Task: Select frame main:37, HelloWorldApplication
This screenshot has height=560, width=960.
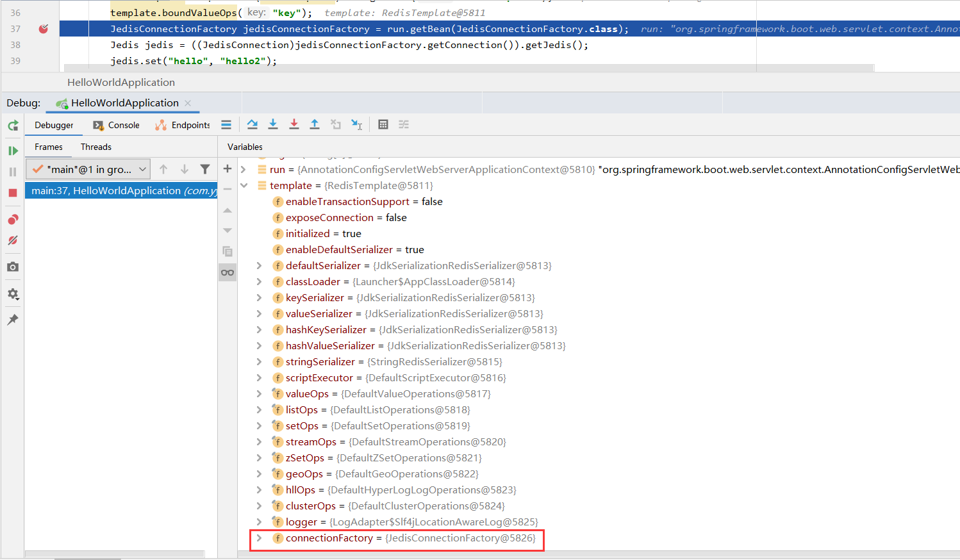Action: [x=121, y=191]
